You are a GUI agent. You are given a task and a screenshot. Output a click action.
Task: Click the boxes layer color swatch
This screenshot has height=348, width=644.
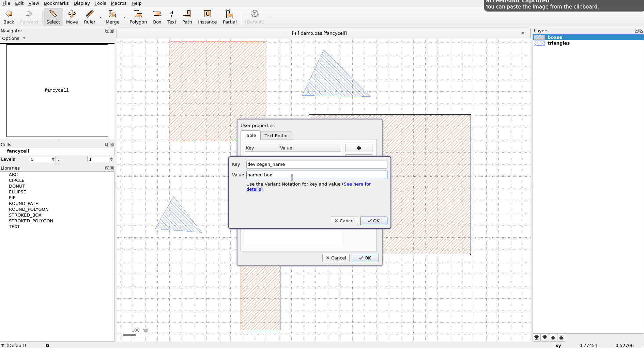click(539, 37)
